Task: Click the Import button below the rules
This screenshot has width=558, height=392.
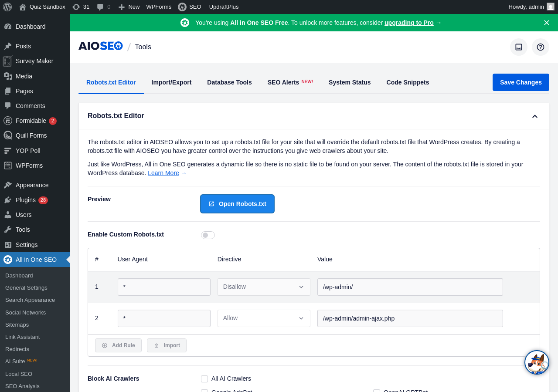Action: pyautogui.click(x=167, y=345)
